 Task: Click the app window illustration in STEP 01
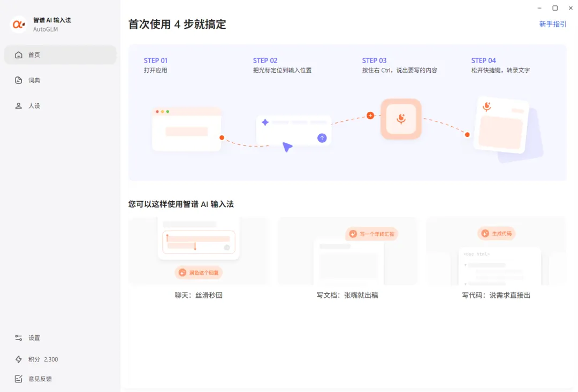187,129
